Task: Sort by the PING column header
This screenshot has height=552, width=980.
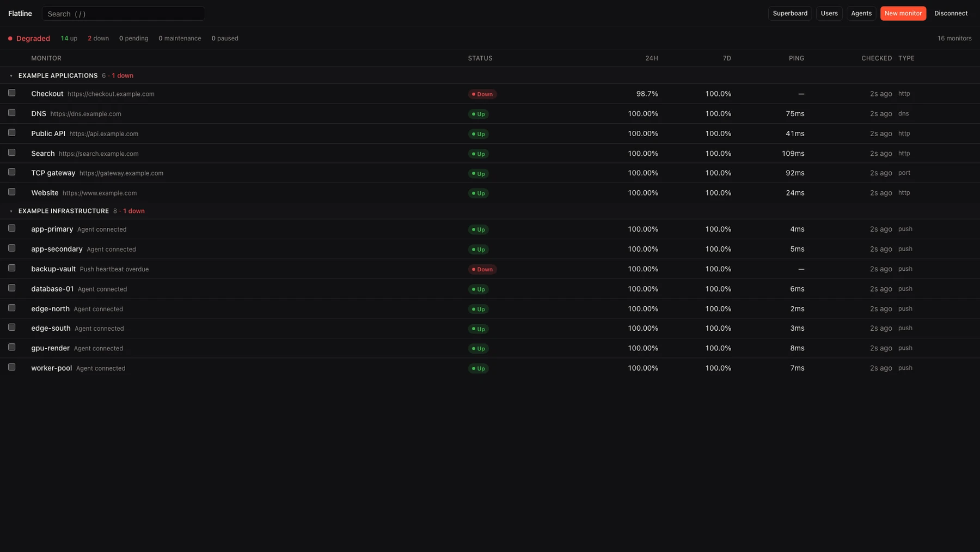Action: pyautogui.click(x=797, y=58)
